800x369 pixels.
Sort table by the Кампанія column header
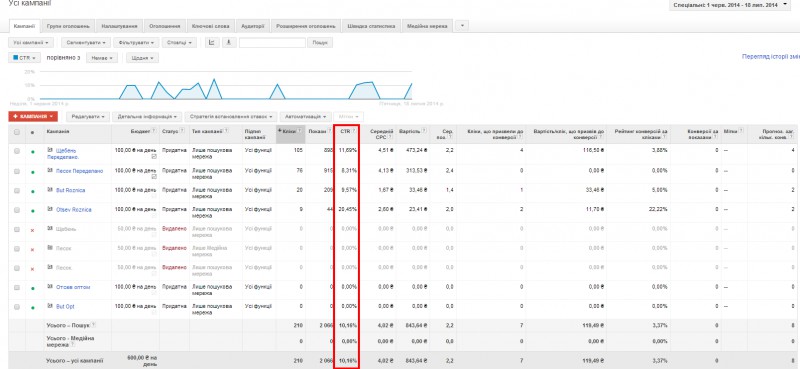click(x=58, y=131)
